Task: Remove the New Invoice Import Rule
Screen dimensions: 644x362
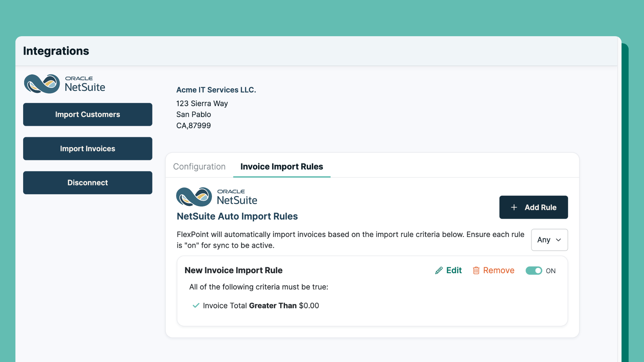Action: [x=498, y=270]
